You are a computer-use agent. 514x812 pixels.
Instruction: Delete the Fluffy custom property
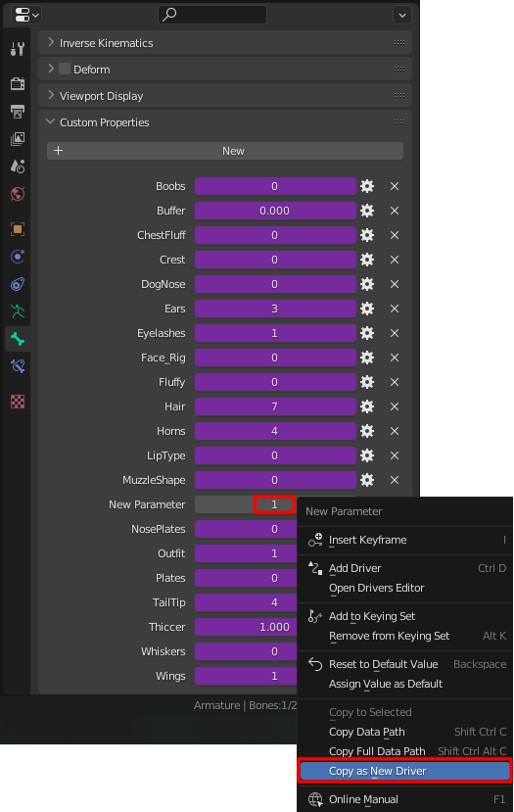[x=395, y=382]
